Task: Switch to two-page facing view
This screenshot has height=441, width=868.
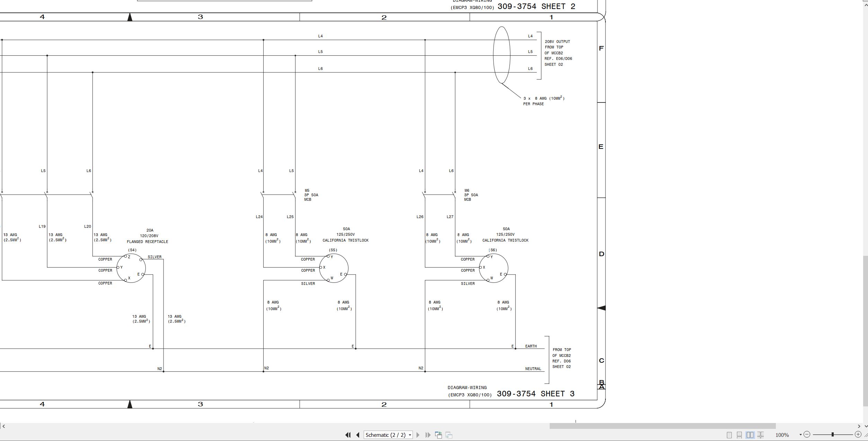Action: pyautogui.click(x=750, y=435)
